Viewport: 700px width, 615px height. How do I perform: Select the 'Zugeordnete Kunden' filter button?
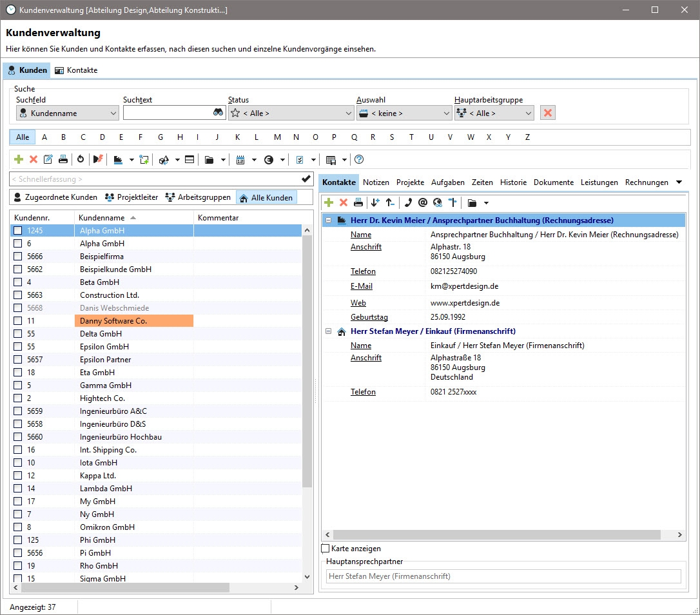(55, 197)
